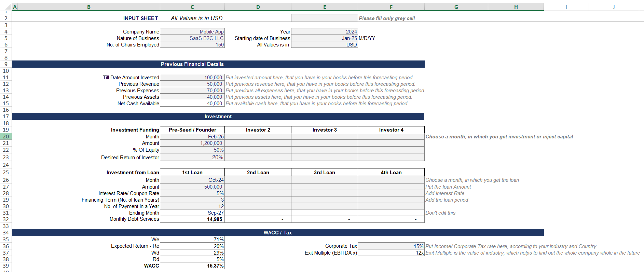This screenshot has height=272, width=644.
Task: Click investment Amount cell 1,200,000
Action: point(192,143)
